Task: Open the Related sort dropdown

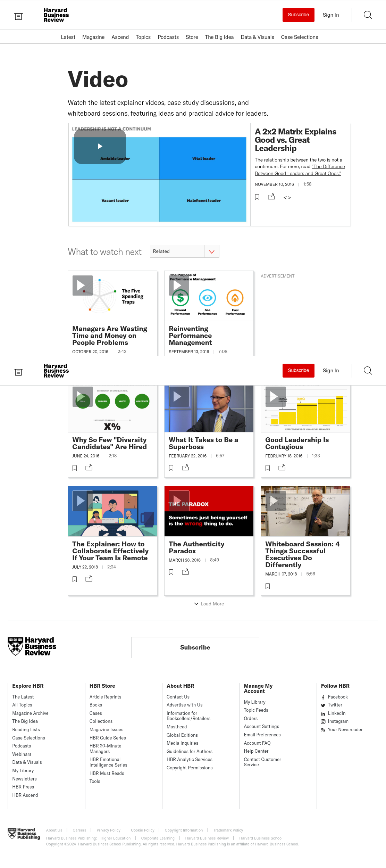Action: (x=184, y=251)
